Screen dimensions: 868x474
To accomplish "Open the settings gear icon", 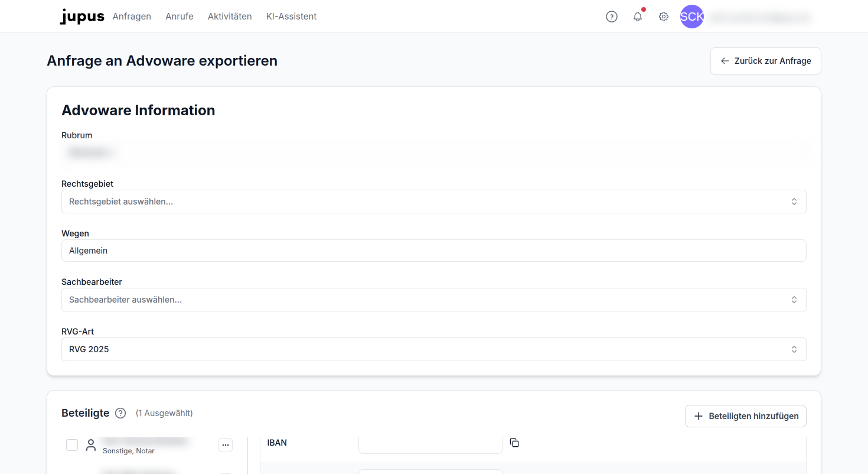I will pyautogui.click(x=664, y=17).
